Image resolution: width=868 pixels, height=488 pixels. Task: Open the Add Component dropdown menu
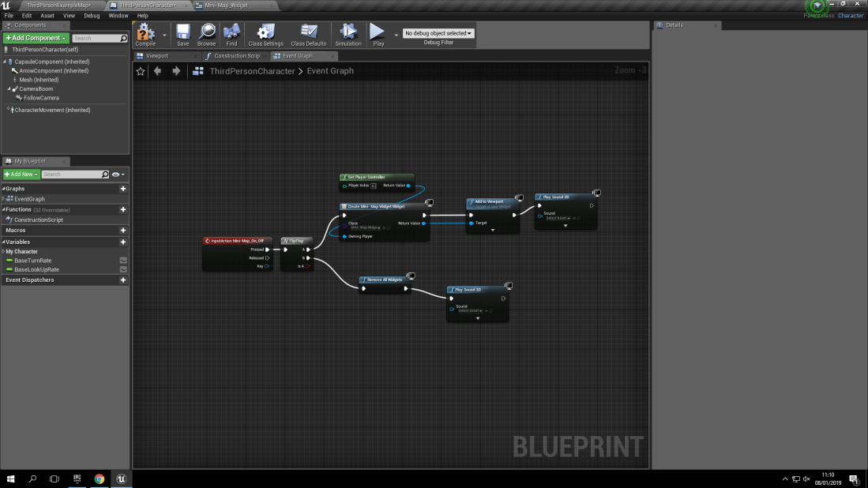[36, 37]
